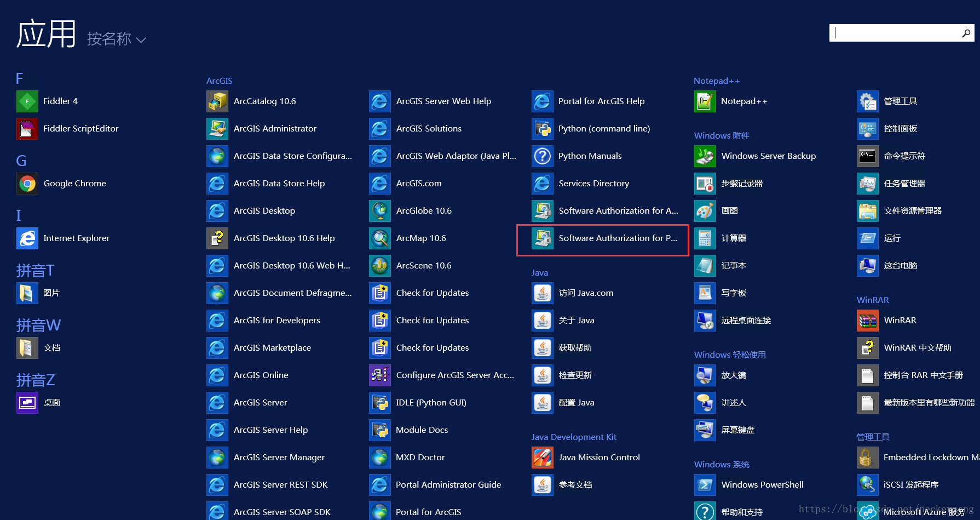980x520 pixels.
Task: Launch the ArcGlobe 10.6 icon
Action: (380, 211)
